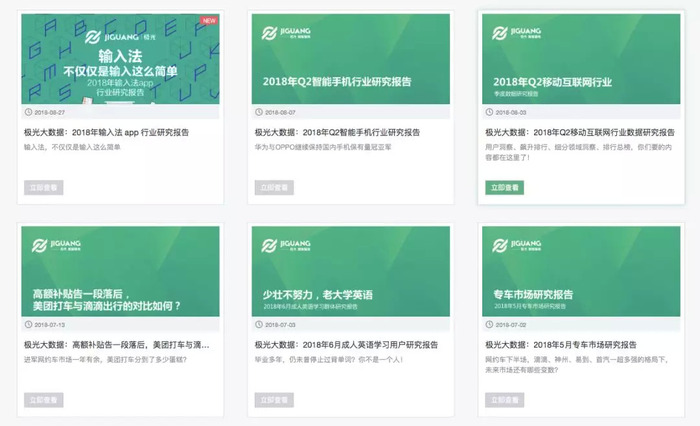Click the clock icon beside date 2018-08-03
The height and width of the screenshot is (426, 700).
click(489, 112)
